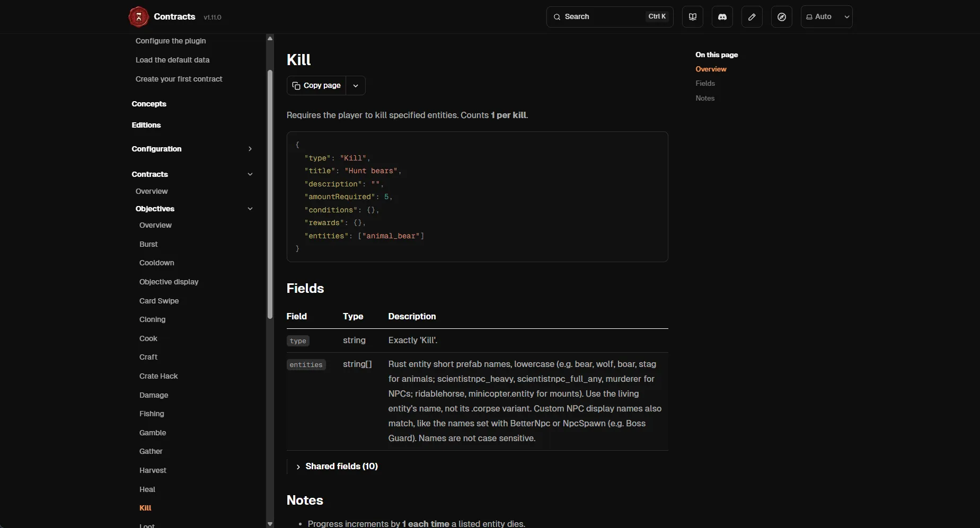Viewport: 980px width, 528px height.
Task: Jump to Overview in On this page
Action: (711, 69)
